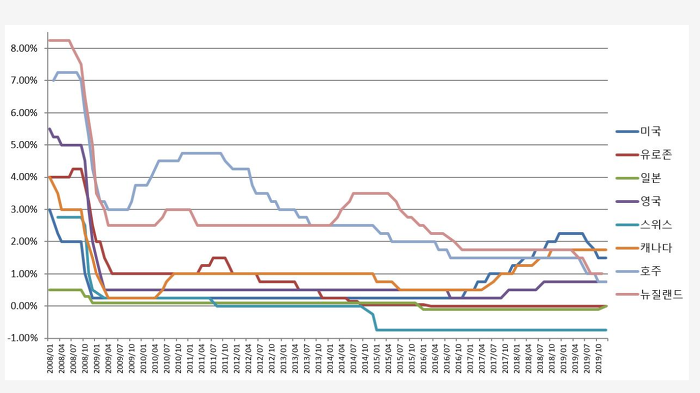Click the orange 캐나다 legend line marker
The image size is (700, 393).
pos(627,248)
